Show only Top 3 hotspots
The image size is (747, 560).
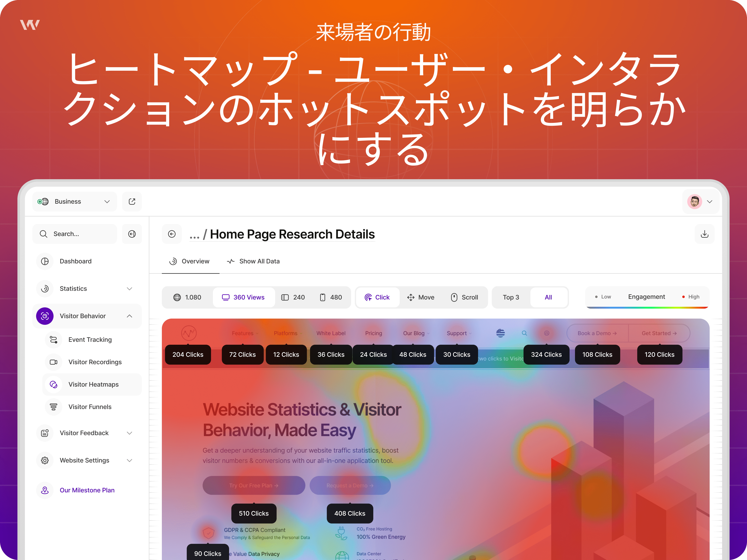(511, 297)
